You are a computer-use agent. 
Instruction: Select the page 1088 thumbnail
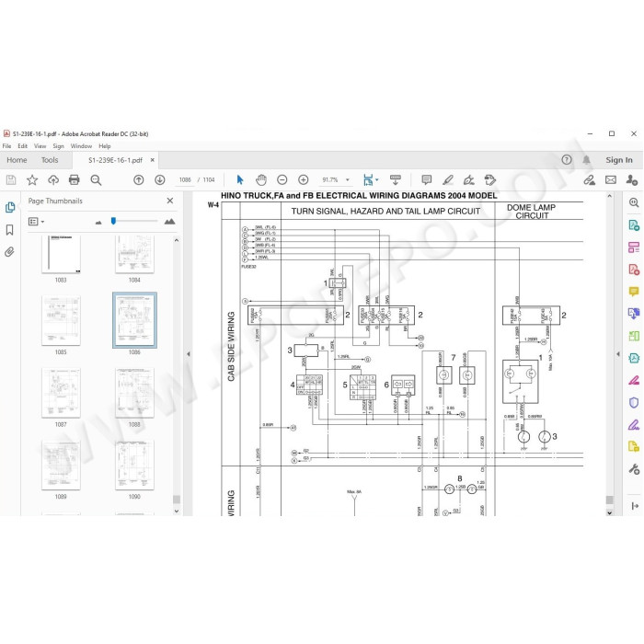[134, 393]
